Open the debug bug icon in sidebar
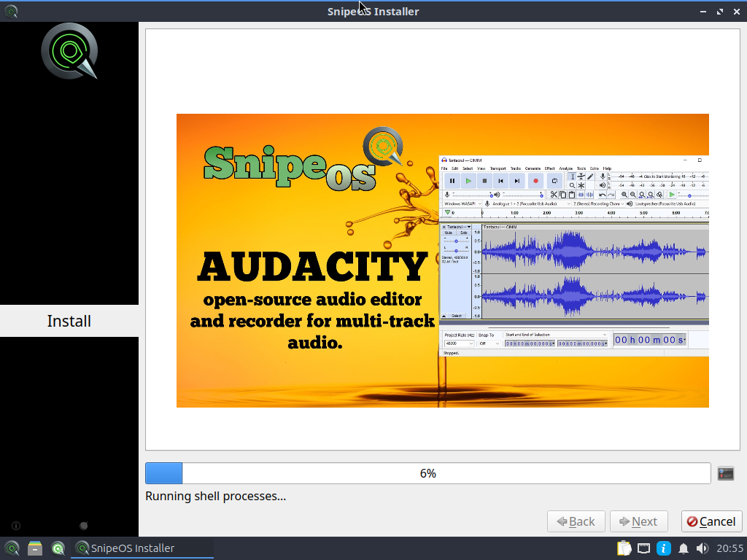 coord(83,526)
